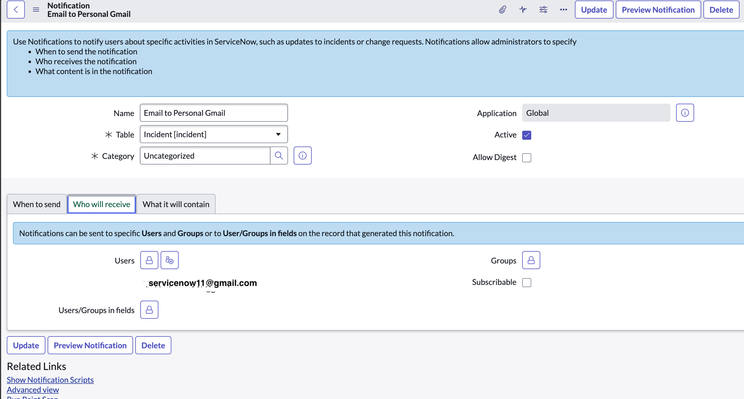This screenshot has width=744, height=399.
Task: Uncheck the Active checkbox
Action: click(527, 135)
